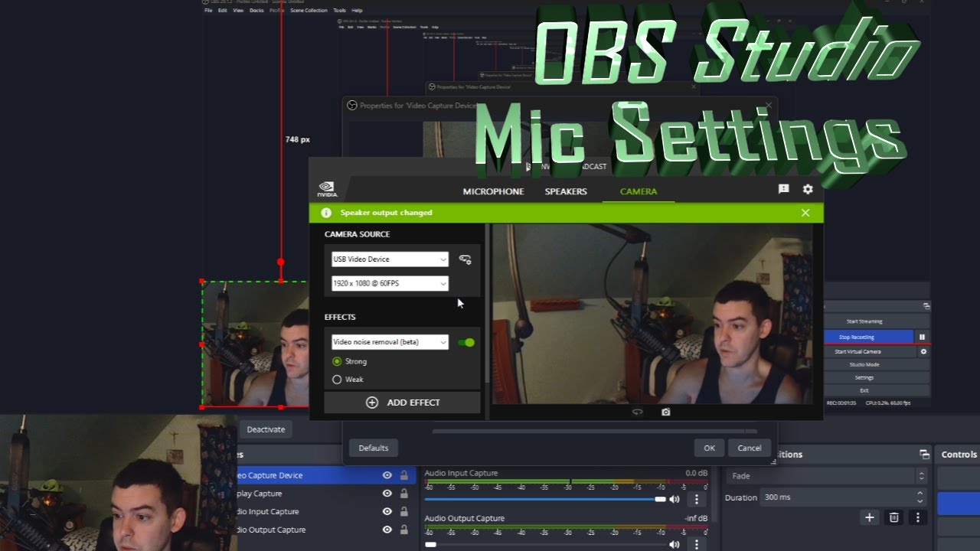Viewport: 980px width, 551px height.
Task: Turn off the Video noise removal effect switch
Action: (466, 342)
